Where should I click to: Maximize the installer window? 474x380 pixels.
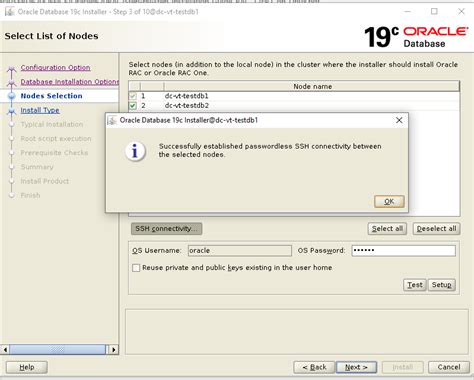[434, 12]
